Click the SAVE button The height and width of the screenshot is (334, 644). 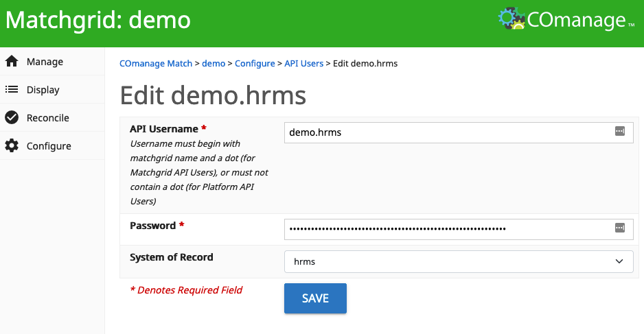[x=315, y=298]
